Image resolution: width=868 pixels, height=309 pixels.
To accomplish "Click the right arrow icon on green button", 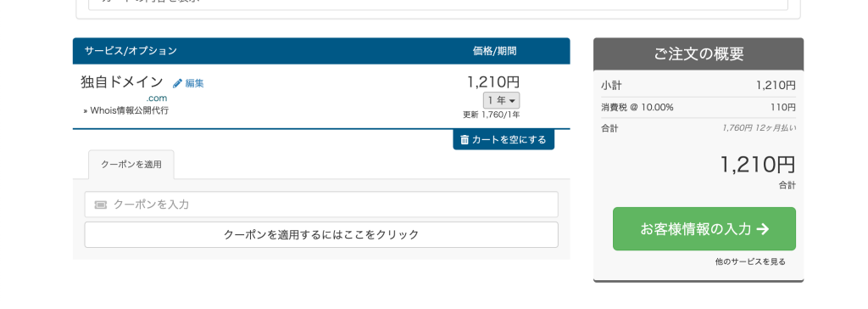I will pos(763,229).
